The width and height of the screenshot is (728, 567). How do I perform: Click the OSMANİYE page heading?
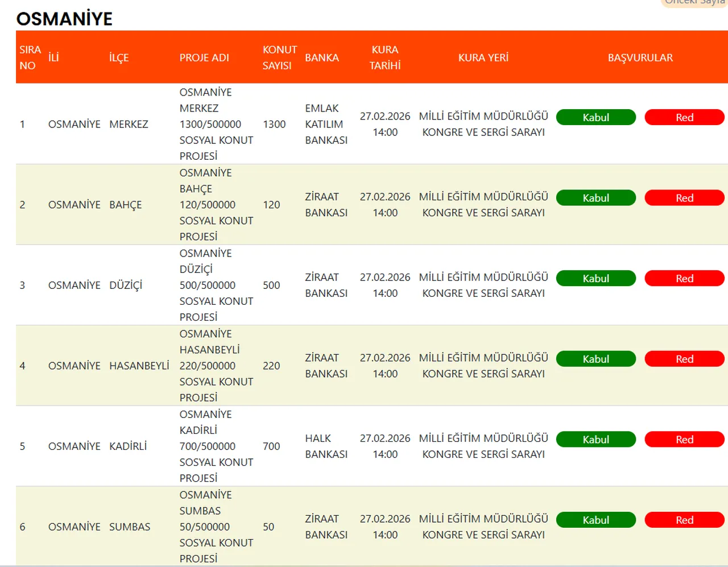pyautogui.click(x=64, y=19)
